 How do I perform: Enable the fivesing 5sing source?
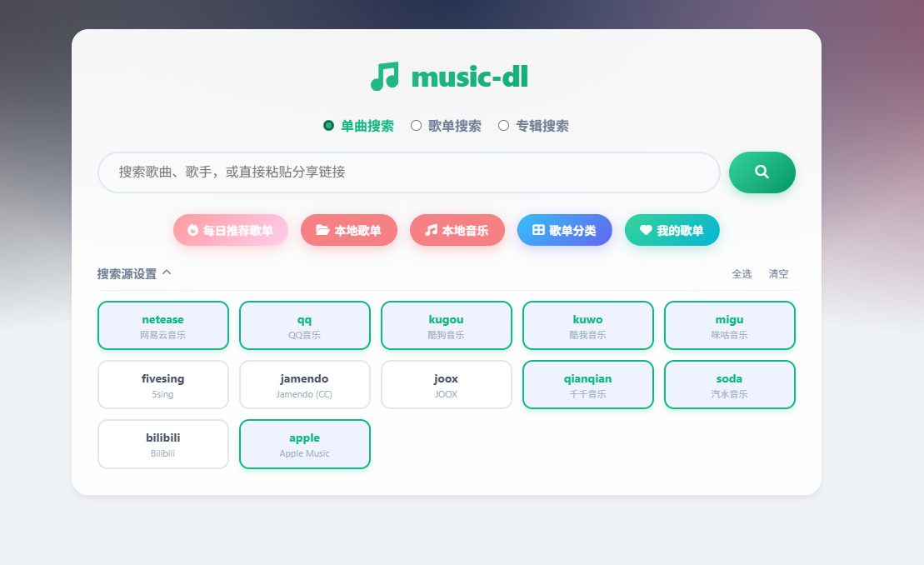[x=163, y=385]
